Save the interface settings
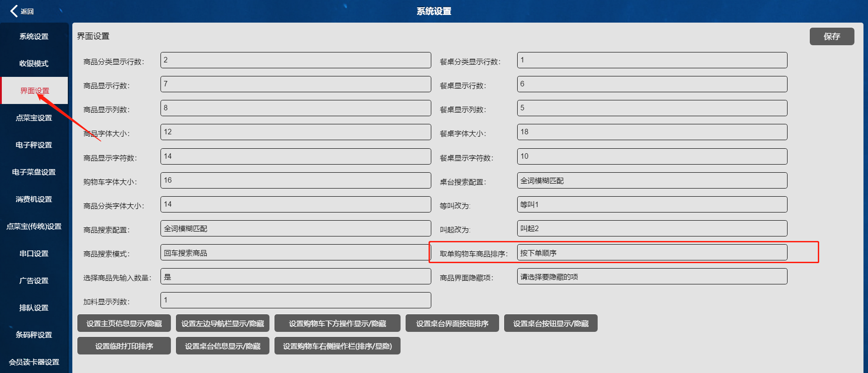 [831, 36]
